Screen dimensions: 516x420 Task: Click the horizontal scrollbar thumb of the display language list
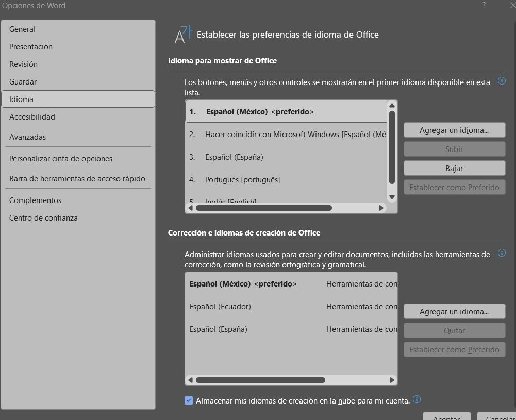click(264, 208)
